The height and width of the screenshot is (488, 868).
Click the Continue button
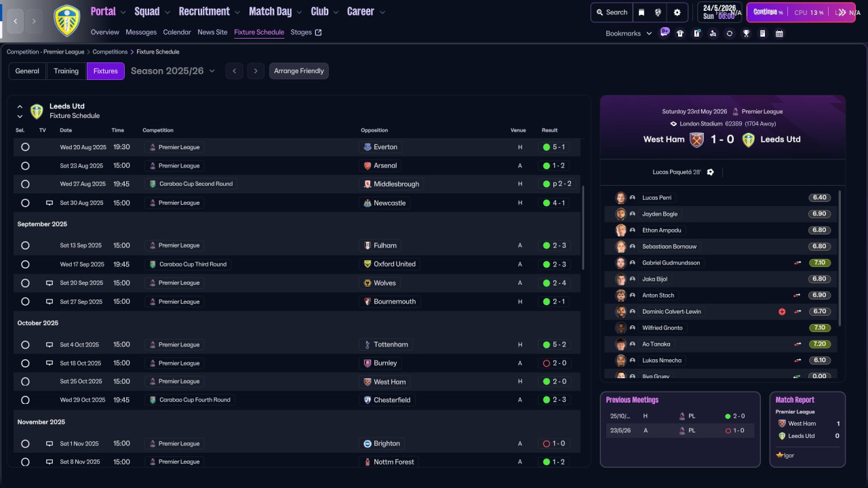801,12
